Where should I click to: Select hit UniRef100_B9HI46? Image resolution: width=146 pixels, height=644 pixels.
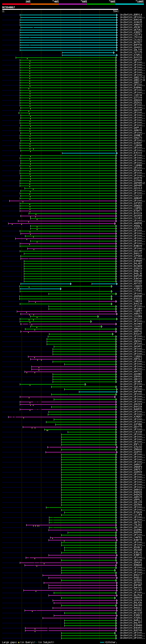(x=131, y=20)
